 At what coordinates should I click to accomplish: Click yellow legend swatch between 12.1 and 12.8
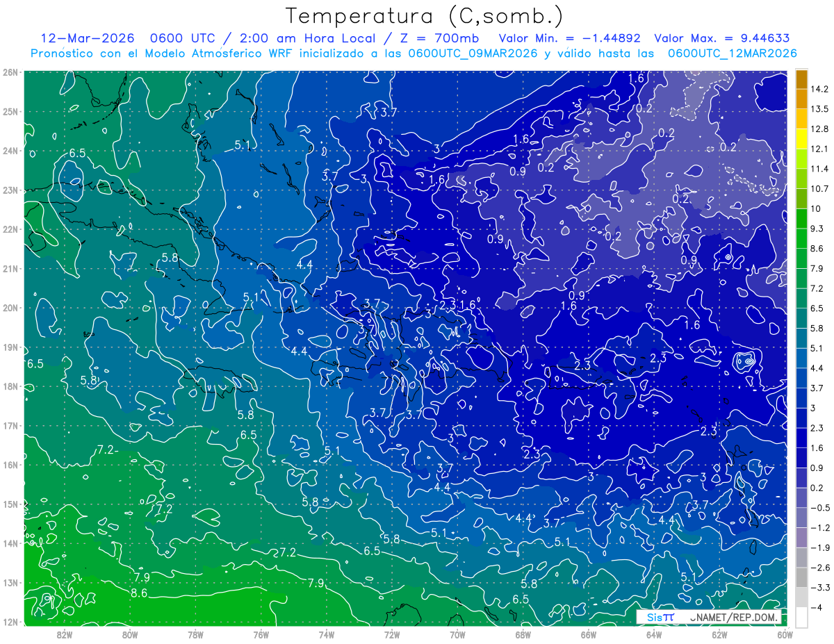tap(801, 140)
